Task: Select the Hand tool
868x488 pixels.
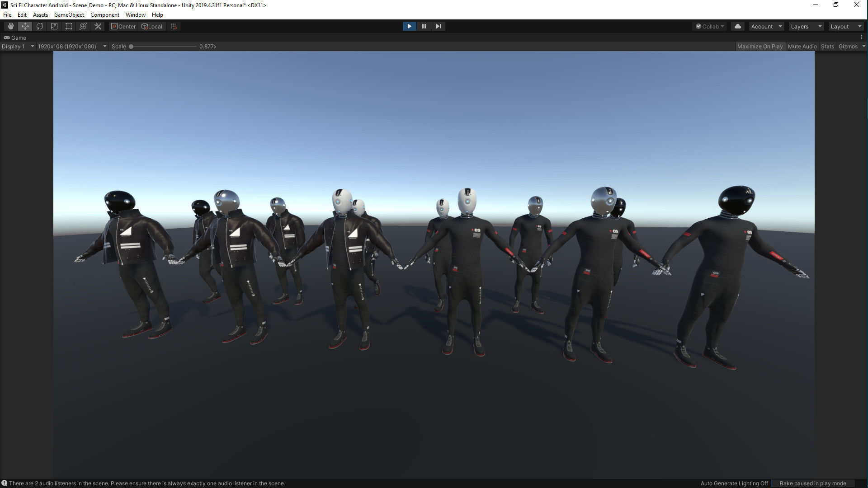Action: [11, 26]
